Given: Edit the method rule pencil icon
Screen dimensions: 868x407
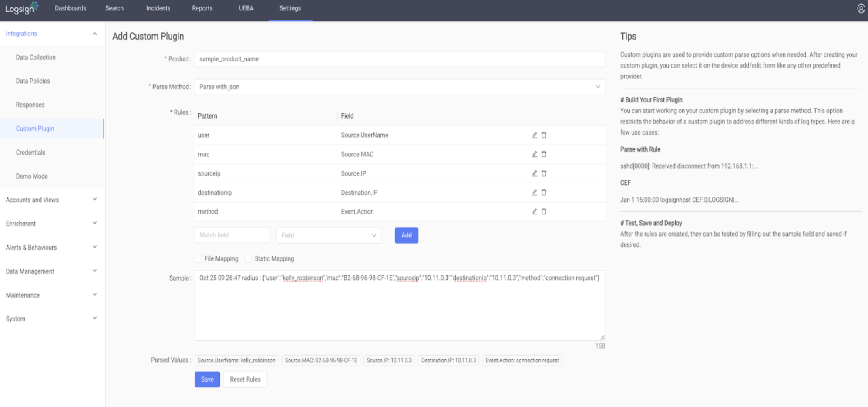Looking at the screenshot, I should pyautogui.click(x=534, y=211).
